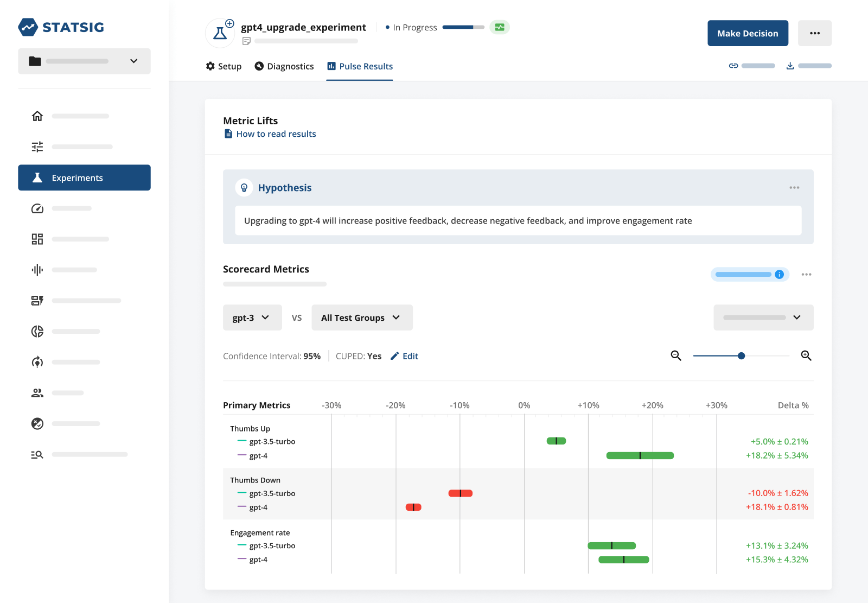The image size is (868, 603).
Task: Click Thumbs Down gpt-4 red bar
Action: [x=413, y=507]
